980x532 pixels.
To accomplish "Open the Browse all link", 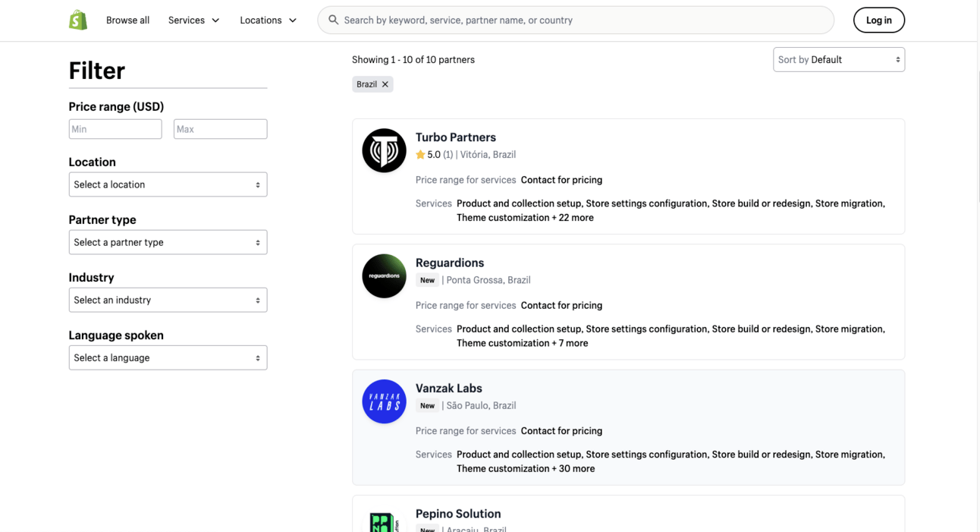I will pyautogui.click(x=127, y=20).
